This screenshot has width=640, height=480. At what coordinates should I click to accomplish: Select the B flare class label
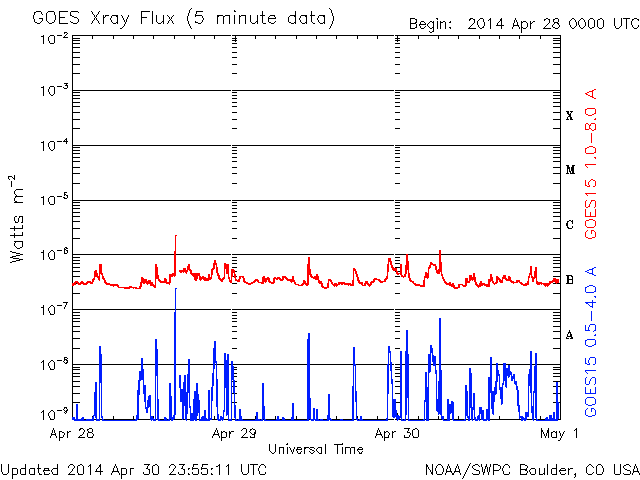click(x=570, y=280)
